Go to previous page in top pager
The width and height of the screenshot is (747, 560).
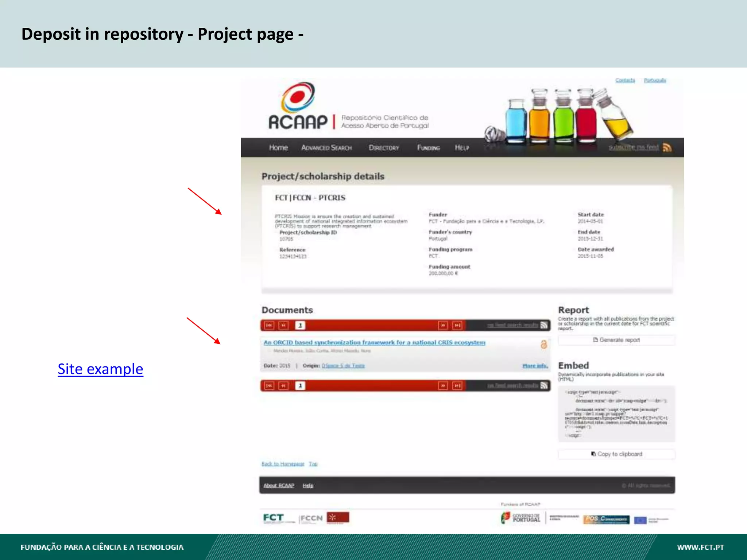(x=283, y=325)
